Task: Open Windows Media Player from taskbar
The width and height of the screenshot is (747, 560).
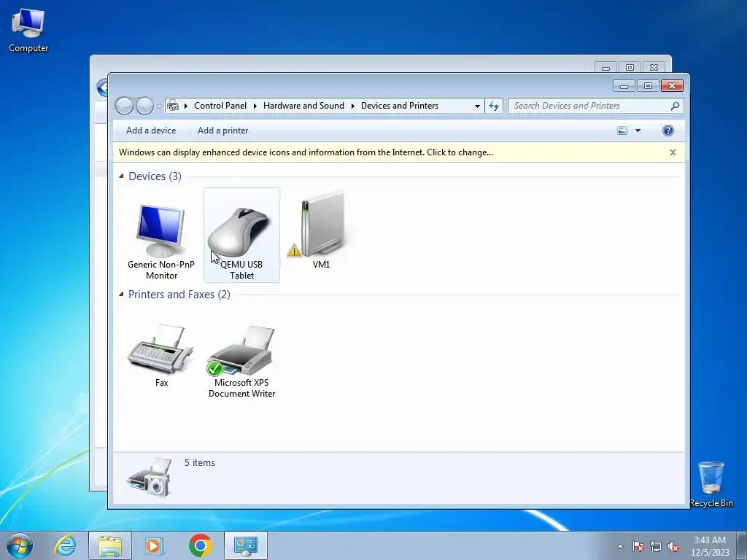Action: pyautogui.click(x=154, y=545)
